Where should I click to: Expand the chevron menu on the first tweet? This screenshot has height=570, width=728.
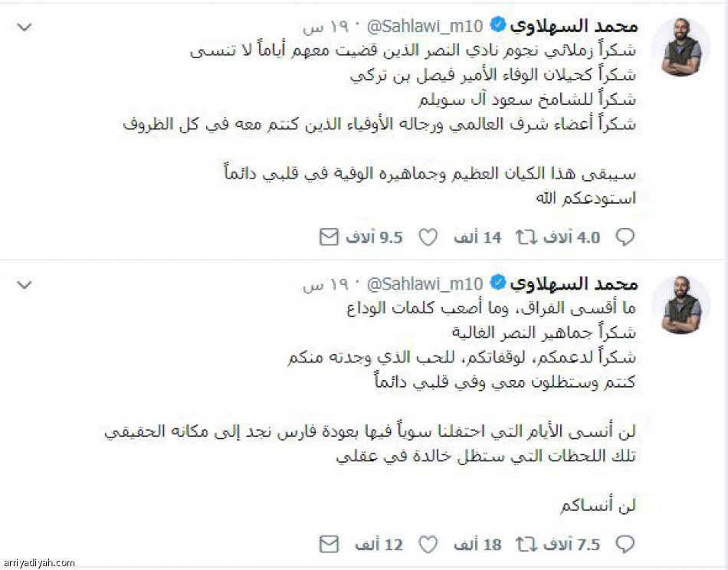[x=23, y=25]
